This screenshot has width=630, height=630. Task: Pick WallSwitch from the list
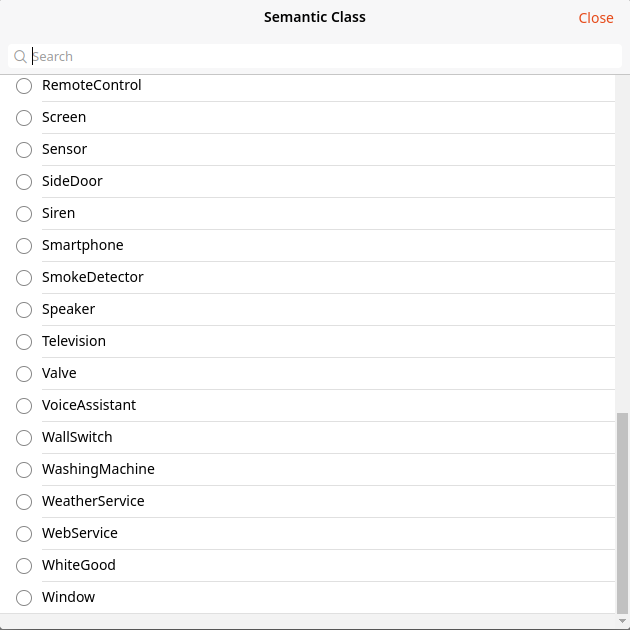coord(24,438)
